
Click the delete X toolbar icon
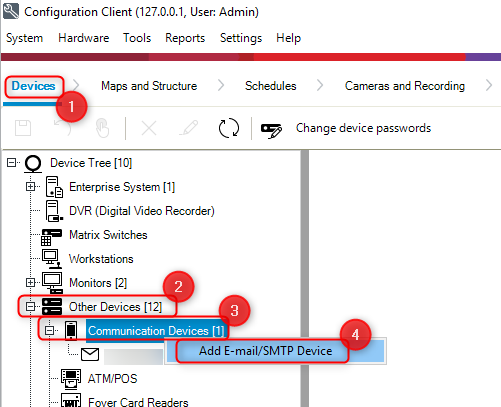(149, 128)
